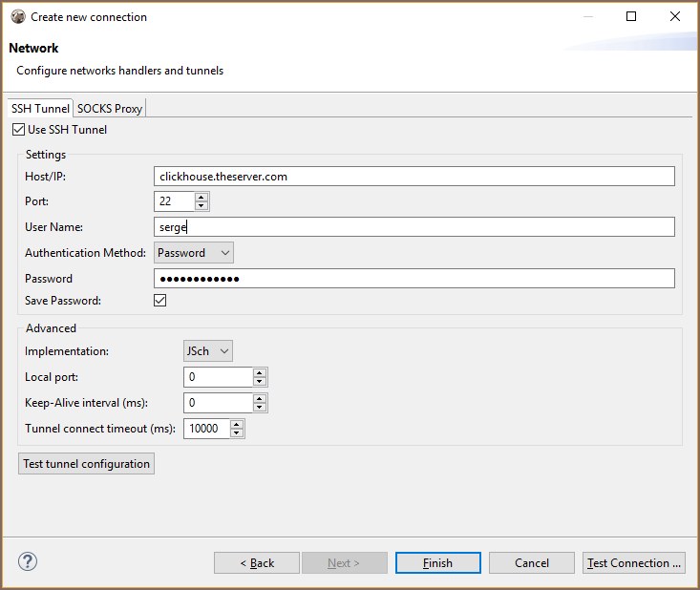
Task: Click the DBeaver app icon in title bar
Action: [17, 16]
